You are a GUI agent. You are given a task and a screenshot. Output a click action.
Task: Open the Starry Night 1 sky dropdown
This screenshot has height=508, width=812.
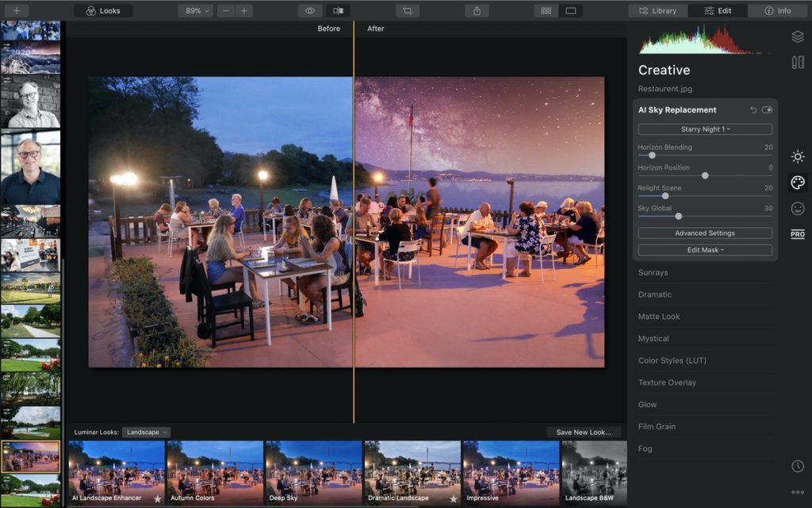pos(705,129)
